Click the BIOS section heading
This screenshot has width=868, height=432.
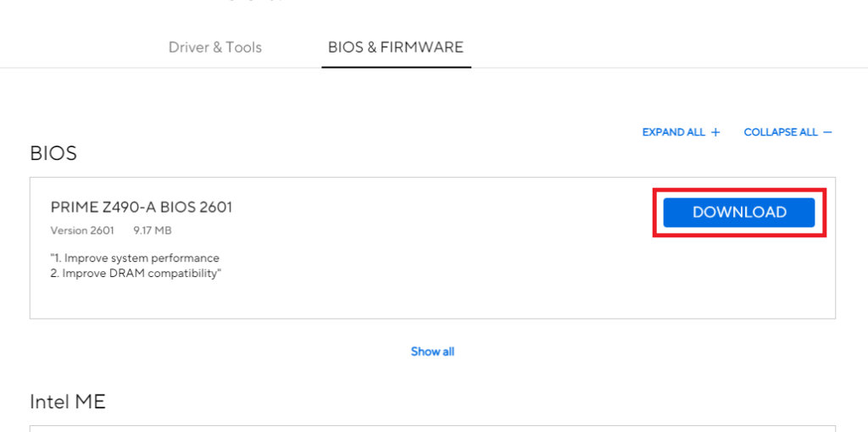[53, 153]
